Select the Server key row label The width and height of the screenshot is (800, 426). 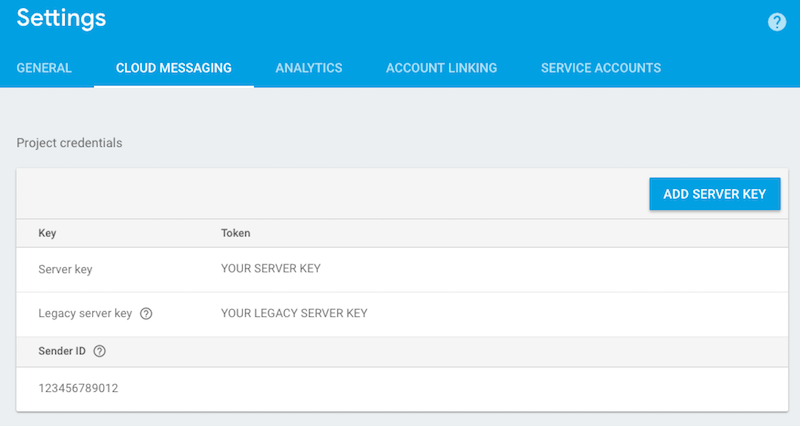click(65, 269)
